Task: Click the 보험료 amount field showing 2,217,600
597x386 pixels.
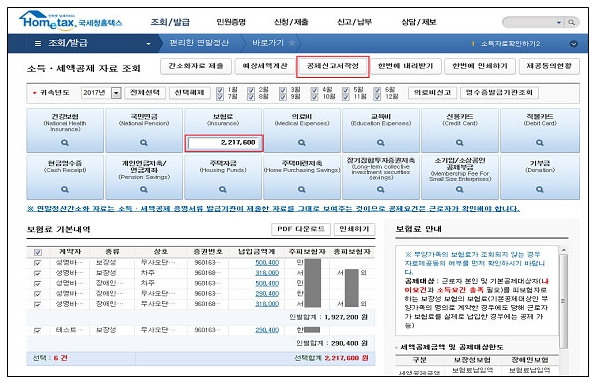Action: [223, 143]
